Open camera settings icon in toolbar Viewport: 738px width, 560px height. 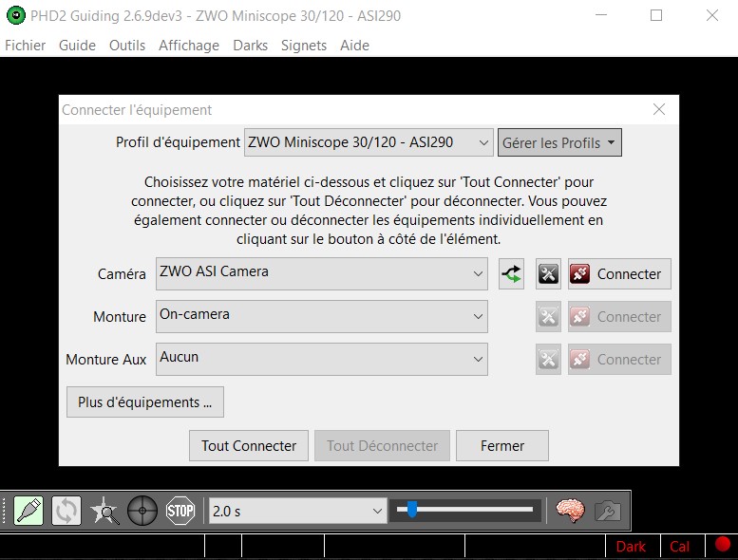[608, 511]
